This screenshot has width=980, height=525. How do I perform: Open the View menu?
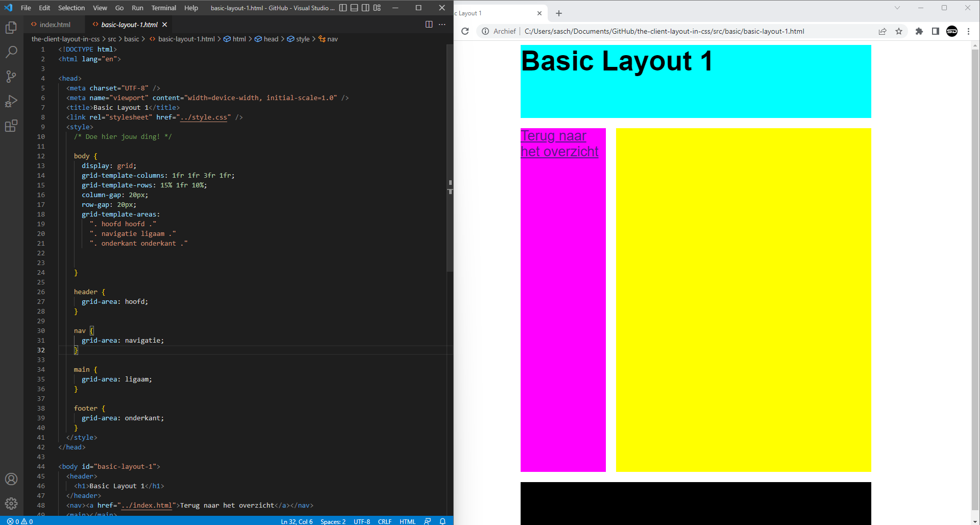tap(100, 8)
